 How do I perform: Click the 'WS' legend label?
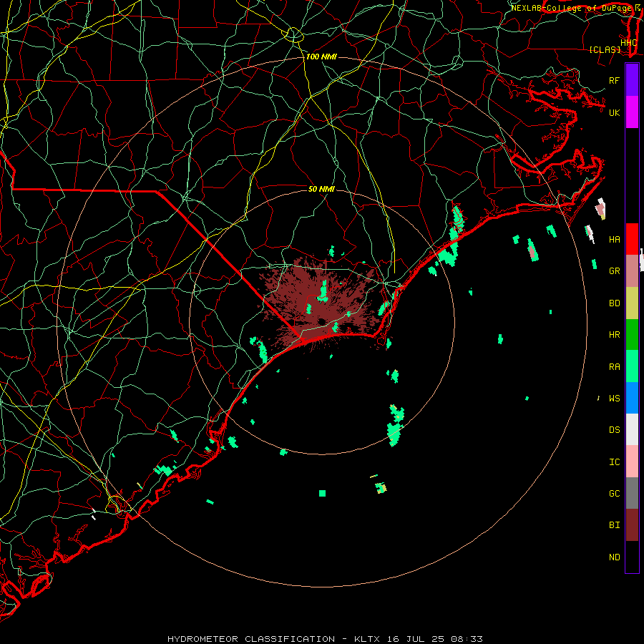click(x=614, y=398)
